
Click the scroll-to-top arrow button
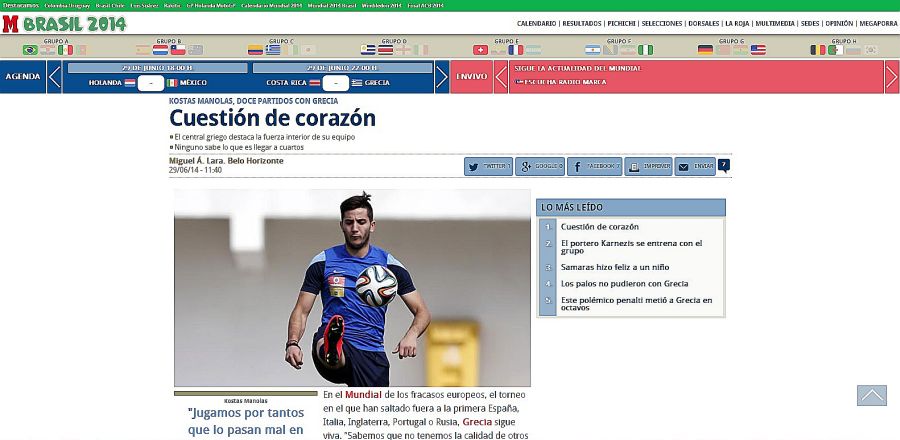(x=871, y=395)
